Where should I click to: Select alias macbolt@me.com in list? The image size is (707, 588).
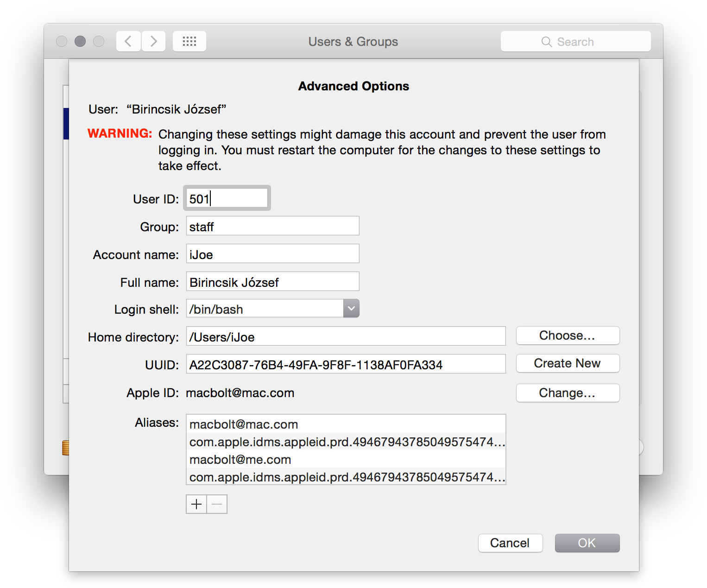coord(346,459)
